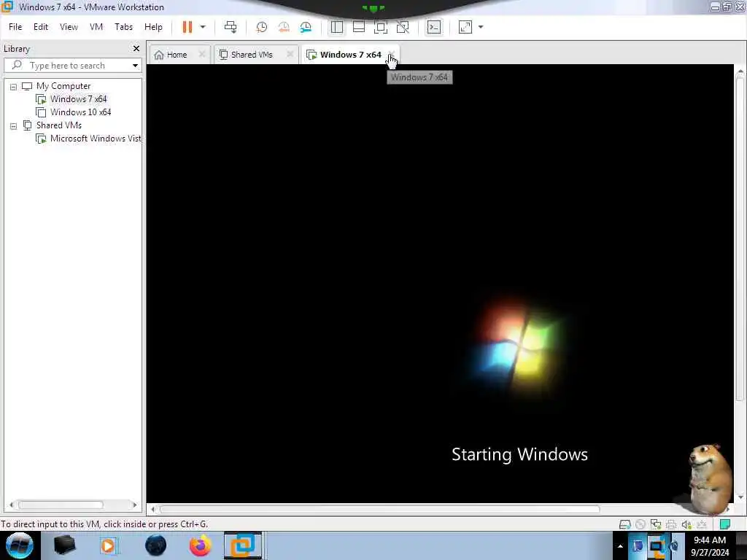Toggle the thumbnail bar view icon
Viewport: 747px width, 560px height.
359,27
